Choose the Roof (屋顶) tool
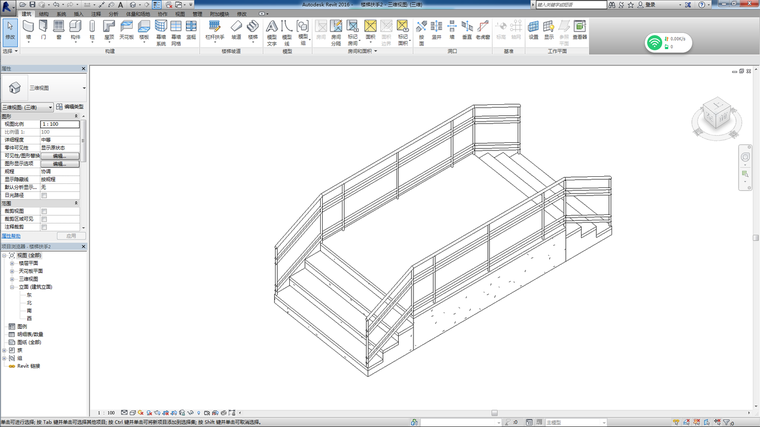The height and width of the screenshot is (427, 760). 109,31
